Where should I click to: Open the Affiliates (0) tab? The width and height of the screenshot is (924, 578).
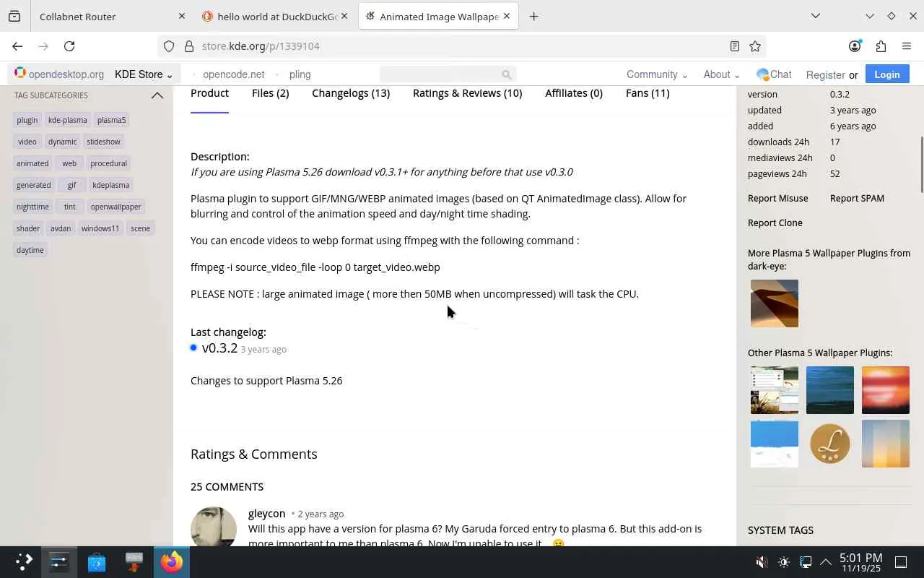pyautogui.click(x=574, y=93)
